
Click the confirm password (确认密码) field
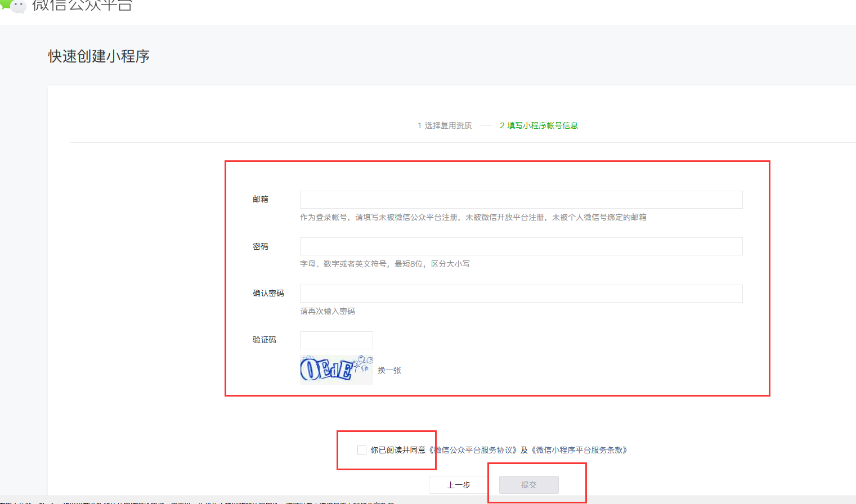521,294
